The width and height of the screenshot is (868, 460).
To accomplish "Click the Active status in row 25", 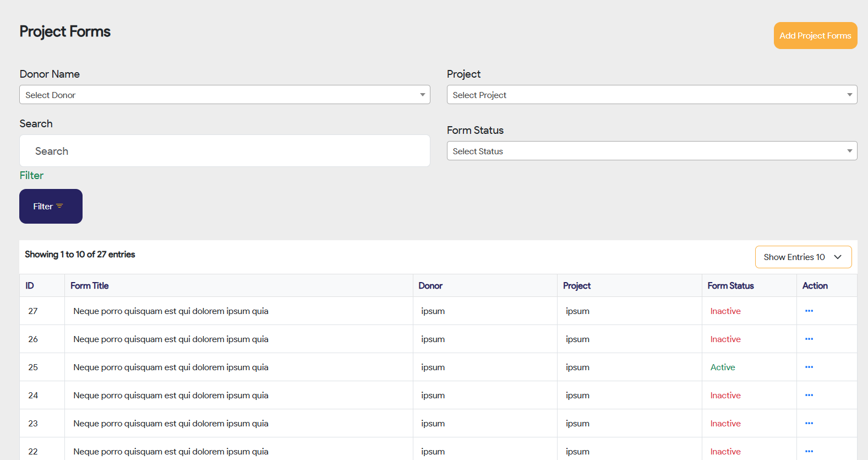I will 723,367.
